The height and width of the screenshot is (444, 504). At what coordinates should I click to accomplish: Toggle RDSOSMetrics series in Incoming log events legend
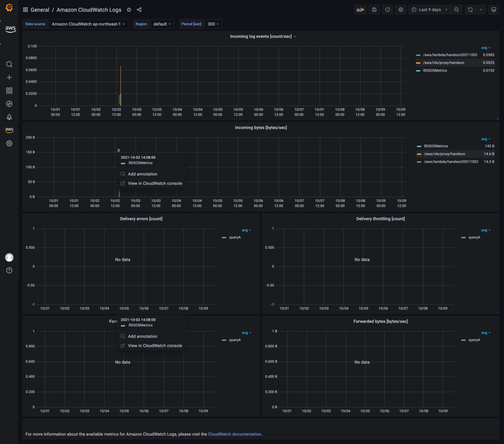click(435, 71)
